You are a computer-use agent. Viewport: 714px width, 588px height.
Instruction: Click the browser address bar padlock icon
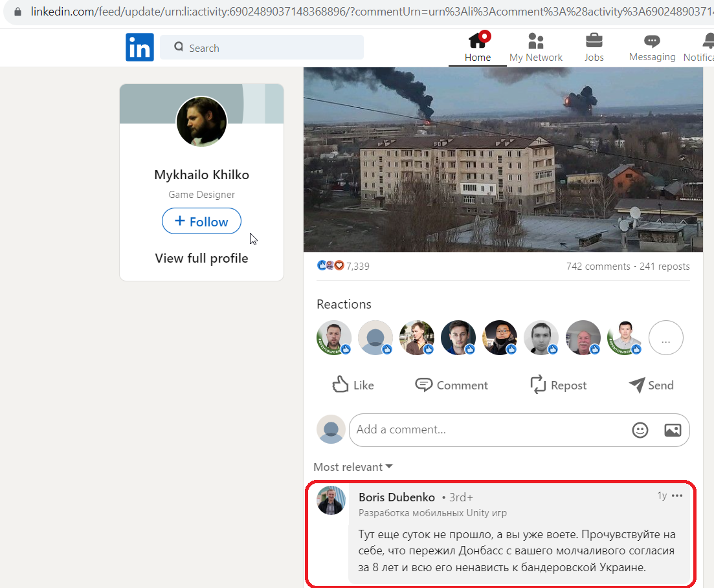pyautogui.click(x=17, y=12)
